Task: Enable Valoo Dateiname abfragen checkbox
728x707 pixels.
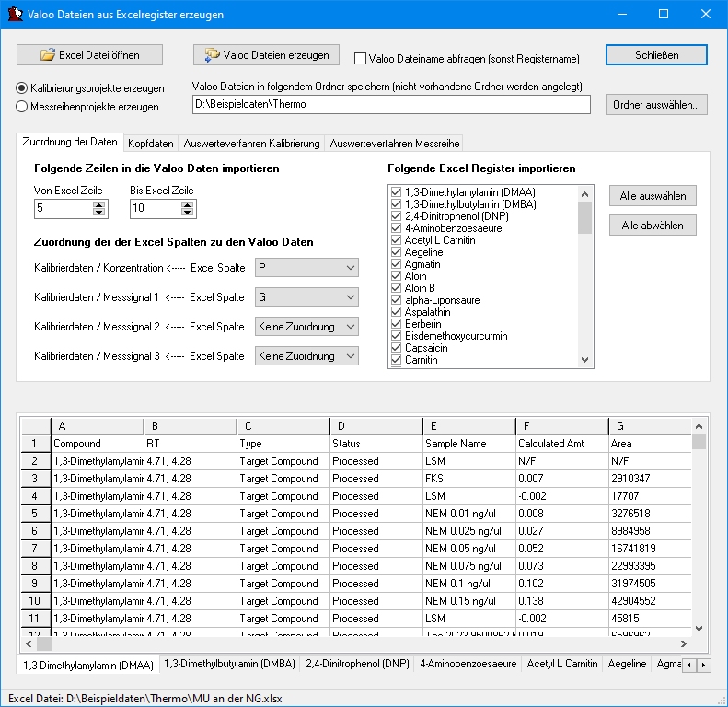Action: point(361,58)
